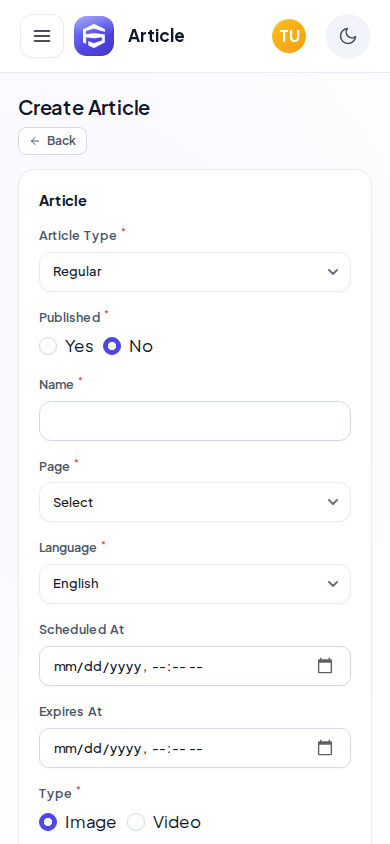Viewport: 390px width, 844px height.
Task: Open the Page Select dropdown
Action: click(195, 502)
